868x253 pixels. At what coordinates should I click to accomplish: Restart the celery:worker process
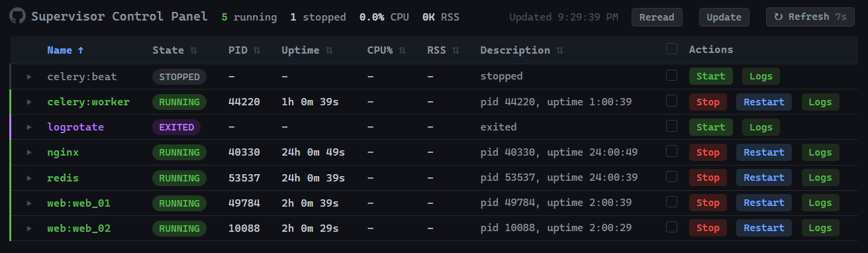(x=764, y=102)
